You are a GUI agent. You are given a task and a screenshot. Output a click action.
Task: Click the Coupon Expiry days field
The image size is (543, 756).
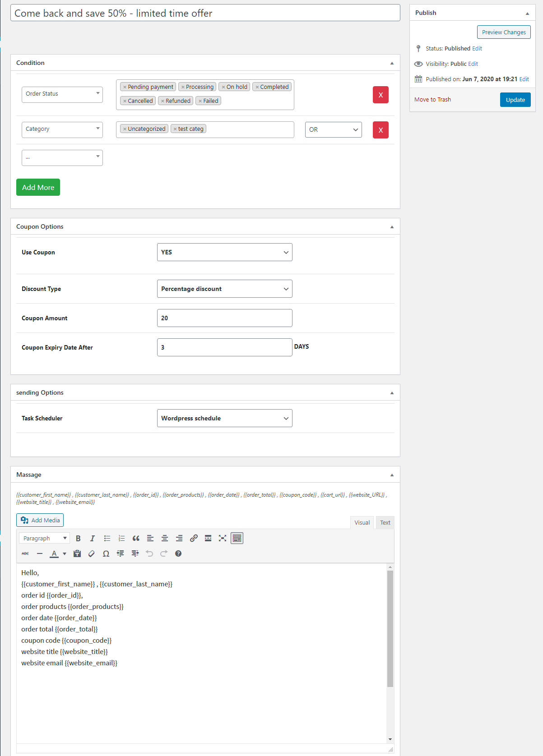click(225, 347)
